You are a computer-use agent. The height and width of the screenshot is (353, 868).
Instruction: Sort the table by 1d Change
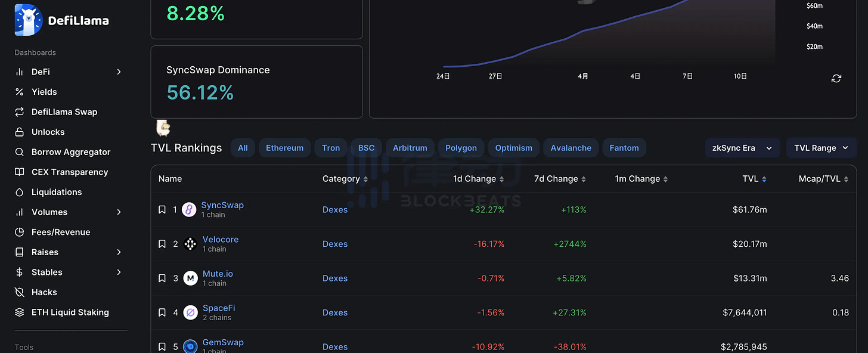pyautogui.click(x=479, y=179)
